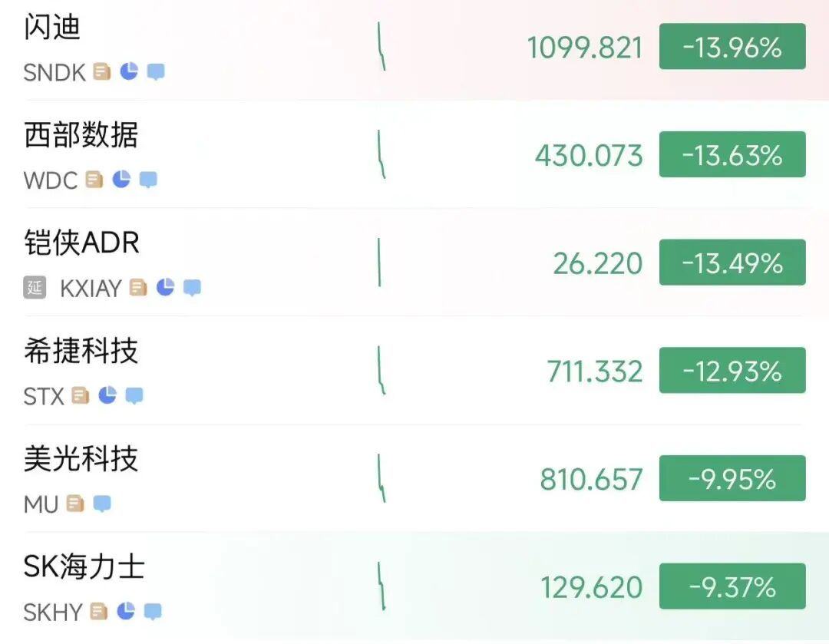Select the 铠侠ADR stock name
The height and width of the screenshot is (644, 829).
click(x=81, y=243)
